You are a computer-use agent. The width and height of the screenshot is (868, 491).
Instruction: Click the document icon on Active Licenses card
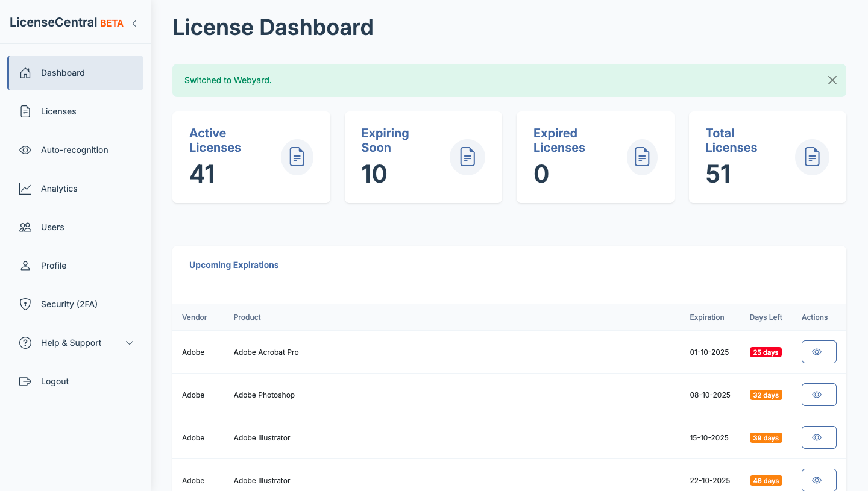(297, 157)
